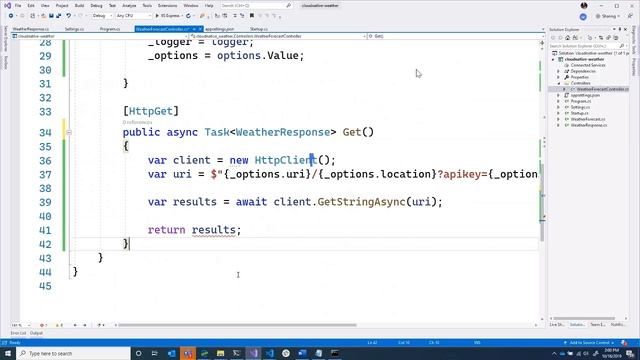The height and width of the screenshot is (360, 640).
Task: Click the Visual Studio search box
Action: coord(256,6)
